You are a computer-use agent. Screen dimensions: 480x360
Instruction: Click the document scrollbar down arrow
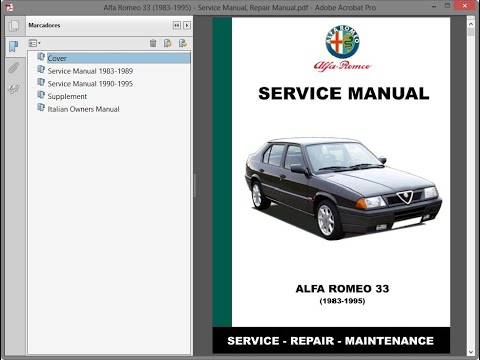click(x=471, y=352)
